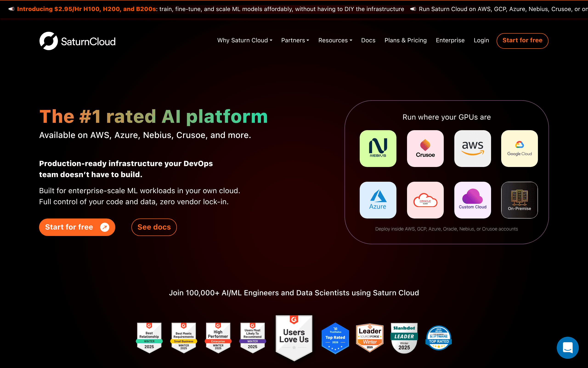Click the #1 rated AI platform headline
588x368 pixels.
154,116
